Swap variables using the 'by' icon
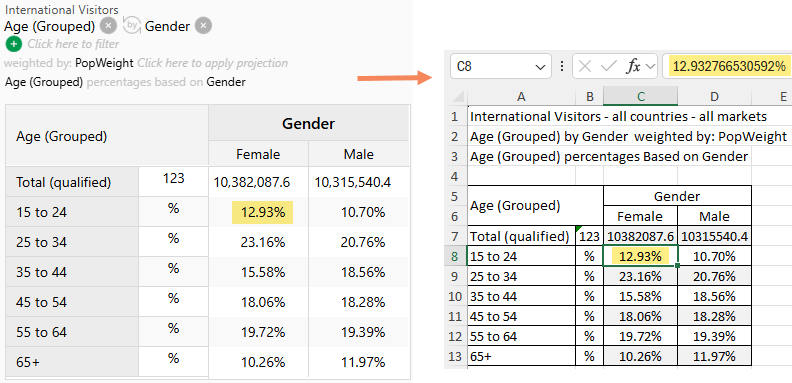792x383 pixels. 132,26
